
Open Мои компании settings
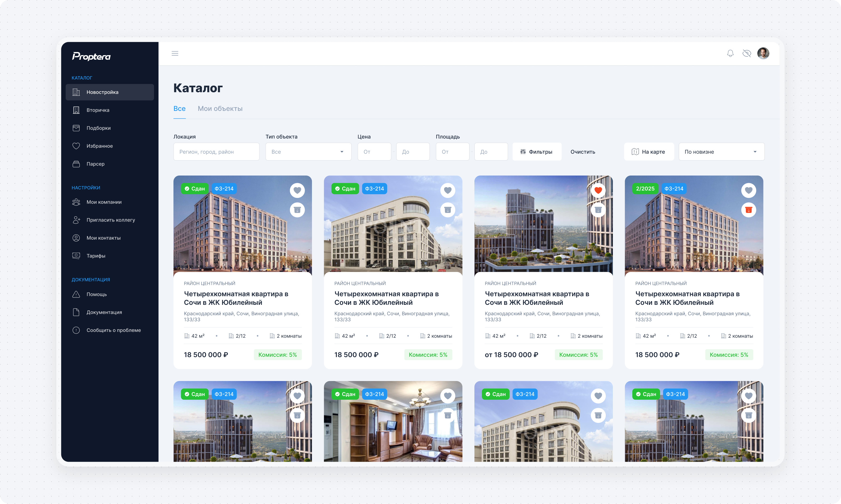click(x=104, y=202)
